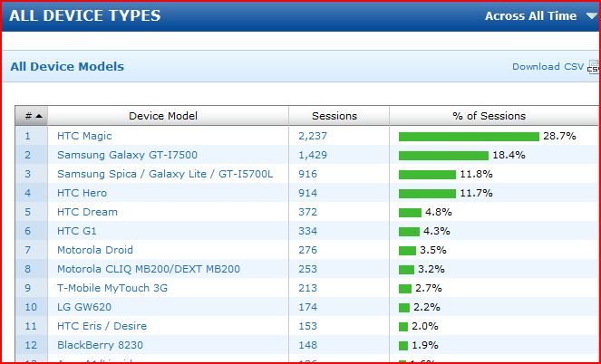Click sessions value 213
Image resolution: width=601 pixels, height=364 pixels.
tap(308, 288)
